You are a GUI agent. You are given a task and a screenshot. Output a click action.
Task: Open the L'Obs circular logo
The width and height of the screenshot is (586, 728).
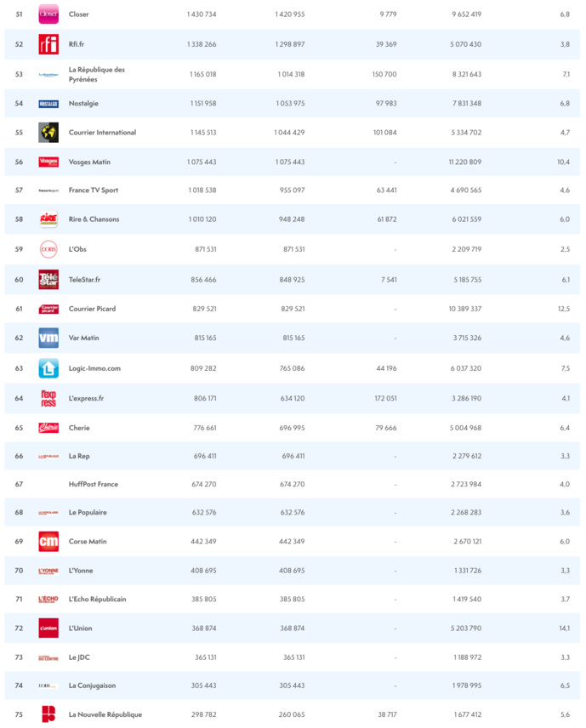[x=48, y=249]
